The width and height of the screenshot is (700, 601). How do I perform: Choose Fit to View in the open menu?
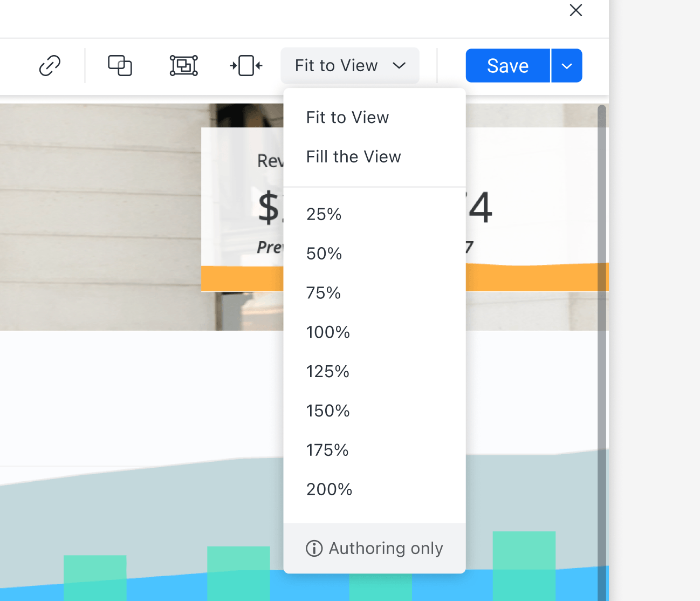347,117
